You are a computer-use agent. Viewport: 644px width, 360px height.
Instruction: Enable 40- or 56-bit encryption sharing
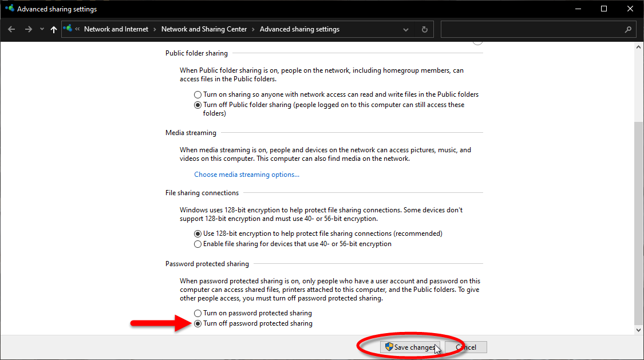pyautogui.click(x=198, y=244)
